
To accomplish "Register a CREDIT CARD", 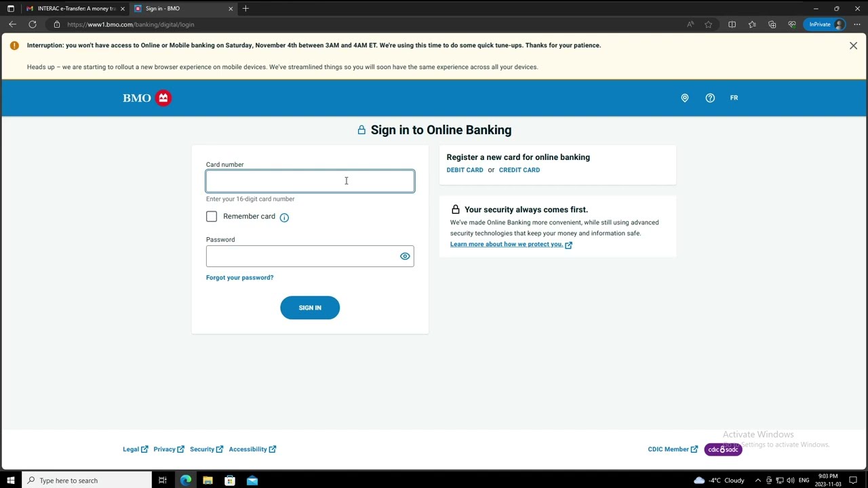I will [519, 170].
